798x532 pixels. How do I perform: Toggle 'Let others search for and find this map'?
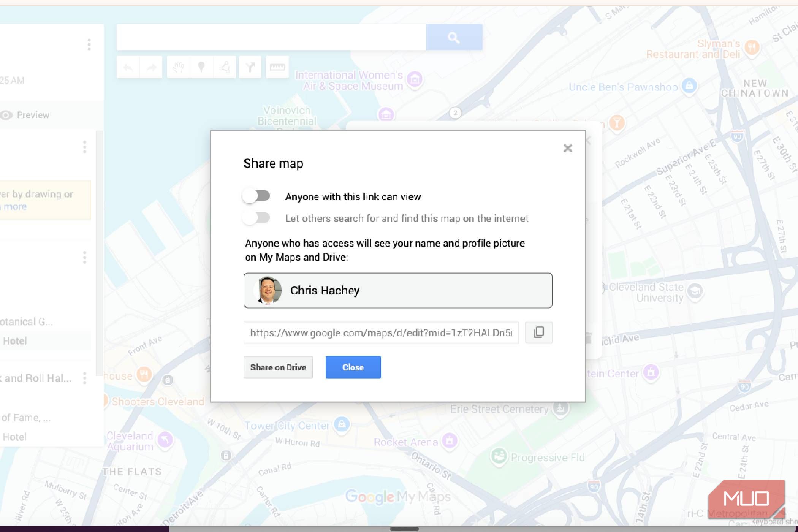[x=256, y=218]
